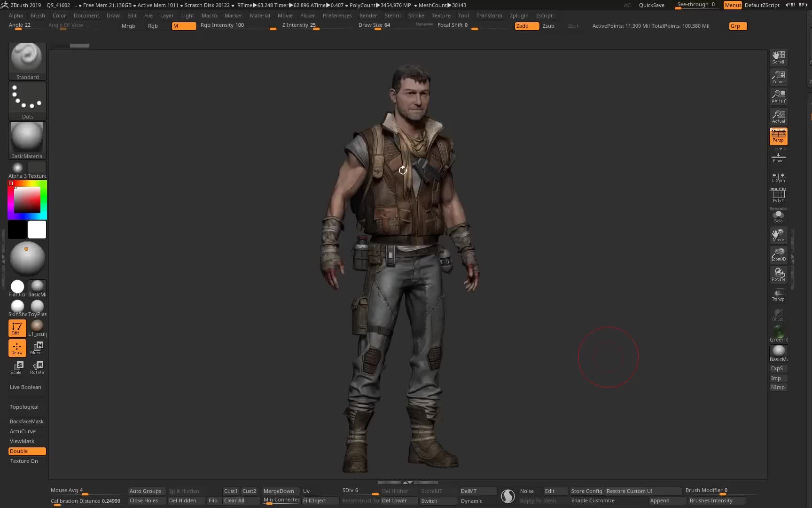Toggle the Menus button
812x508 pixels.
tap(733, 5)
